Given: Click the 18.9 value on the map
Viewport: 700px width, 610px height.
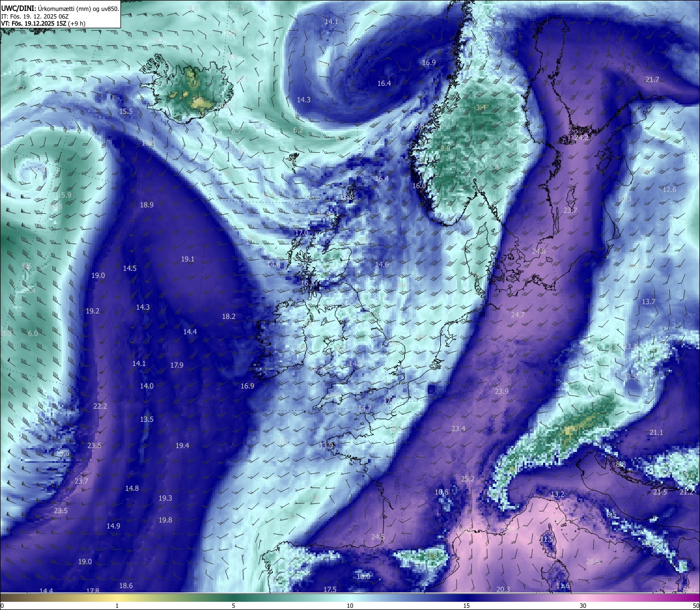Looking at the screenshot, I should 147,205.
